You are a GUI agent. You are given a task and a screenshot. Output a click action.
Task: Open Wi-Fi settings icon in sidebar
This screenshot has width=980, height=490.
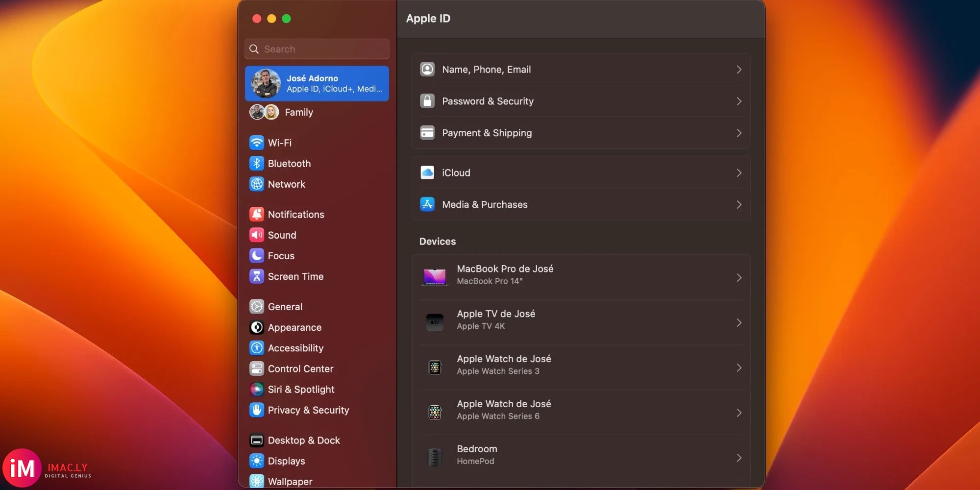257,143
